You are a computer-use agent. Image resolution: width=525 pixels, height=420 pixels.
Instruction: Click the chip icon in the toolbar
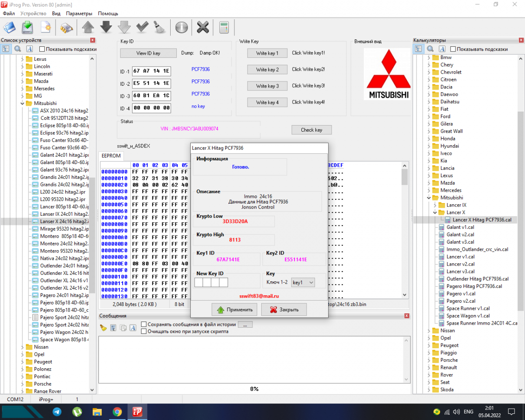[66, 28]
